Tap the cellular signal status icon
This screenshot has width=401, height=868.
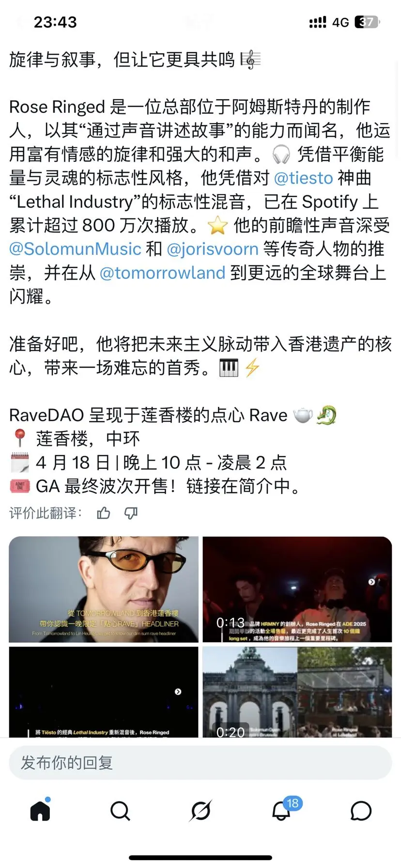coord(318,22)
